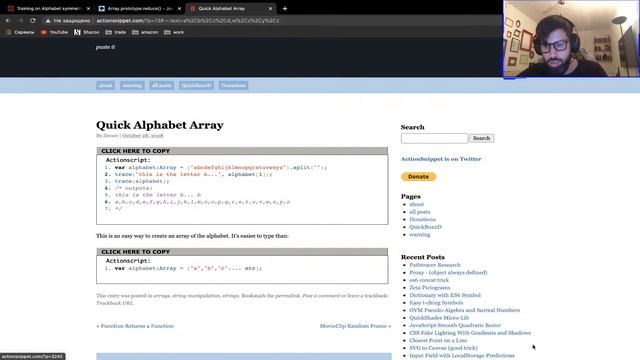Close the Training on Alphabet tab

coord(88,8)
